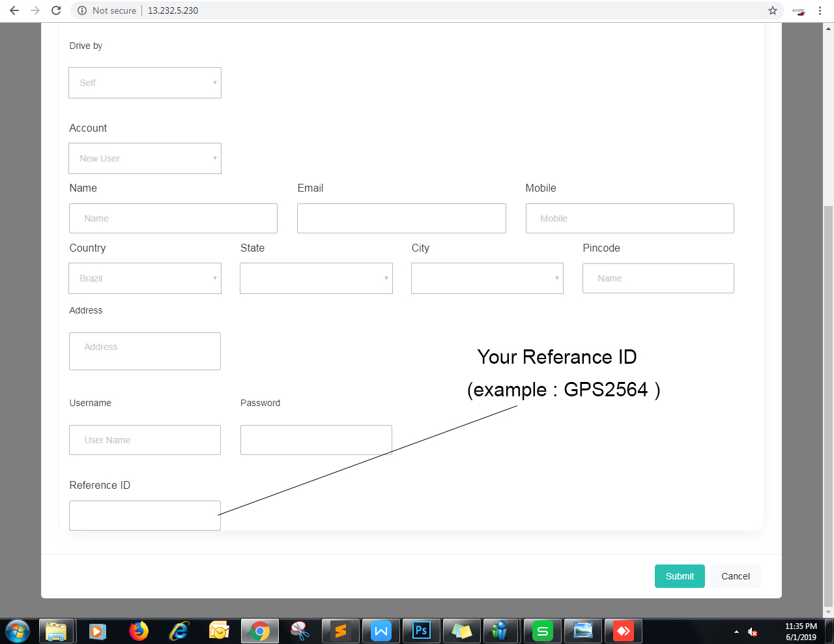Open the Outlook mail taskbar icon
The width and height of the screenshot is (834, 644).
(219, 631)
